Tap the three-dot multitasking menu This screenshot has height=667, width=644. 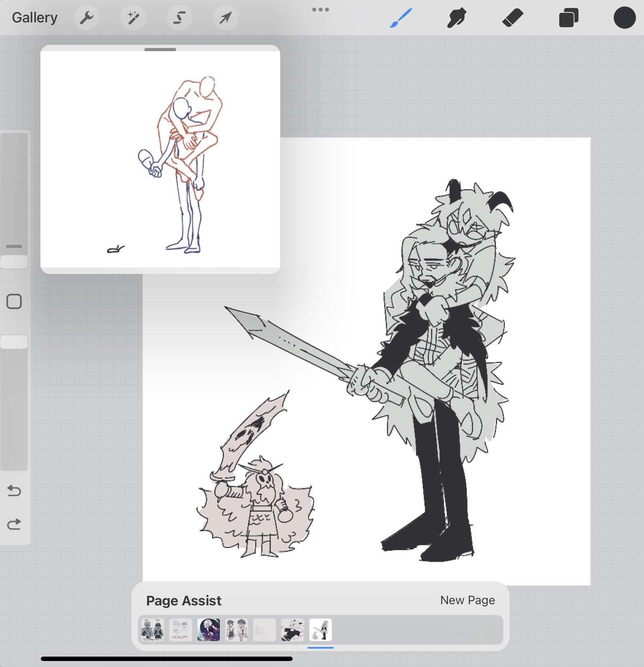[321, 10]
